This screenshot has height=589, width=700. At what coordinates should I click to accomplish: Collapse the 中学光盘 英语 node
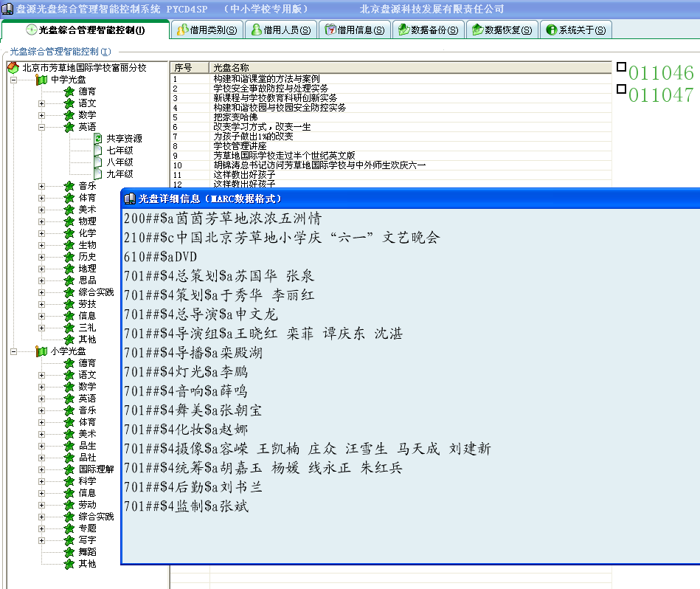[x=41, y=127]
